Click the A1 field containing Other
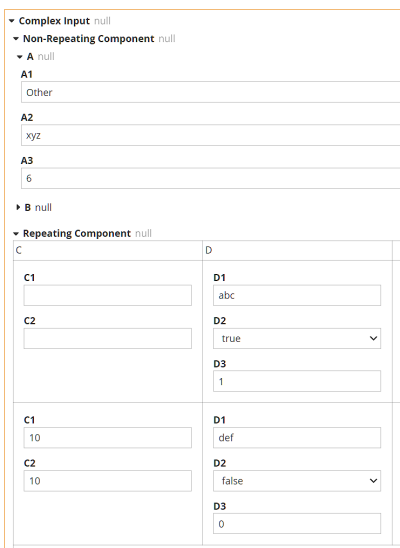 211,92
